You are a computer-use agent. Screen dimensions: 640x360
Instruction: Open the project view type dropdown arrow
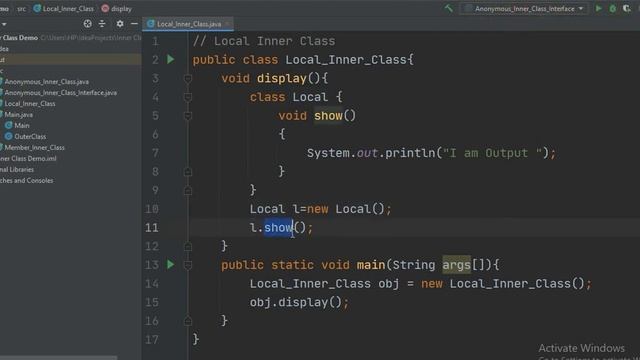coord(4,24)
